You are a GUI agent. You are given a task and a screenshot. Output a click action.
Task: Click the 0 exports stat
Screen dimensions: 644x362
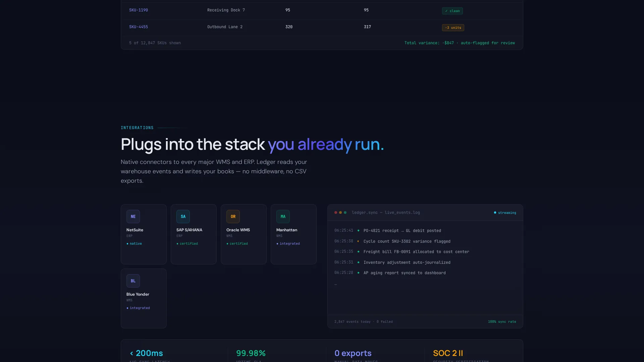(353, 353)
